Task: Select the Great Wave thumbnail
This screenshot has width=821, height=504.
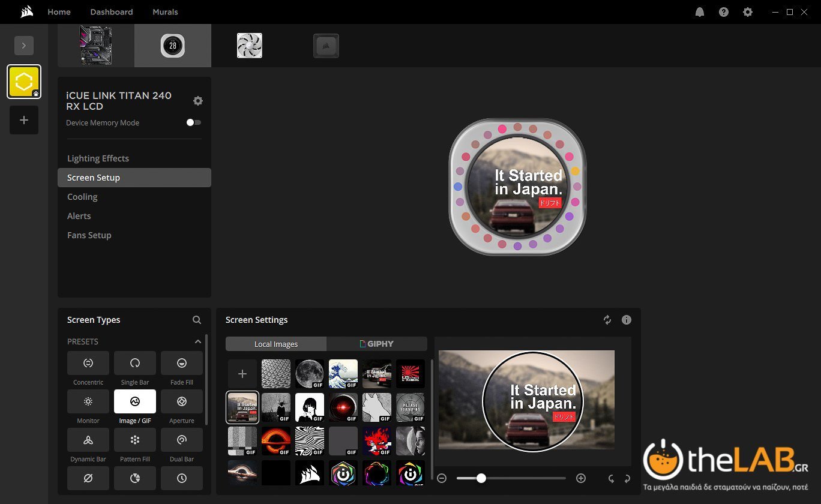Action: point(343,374)
